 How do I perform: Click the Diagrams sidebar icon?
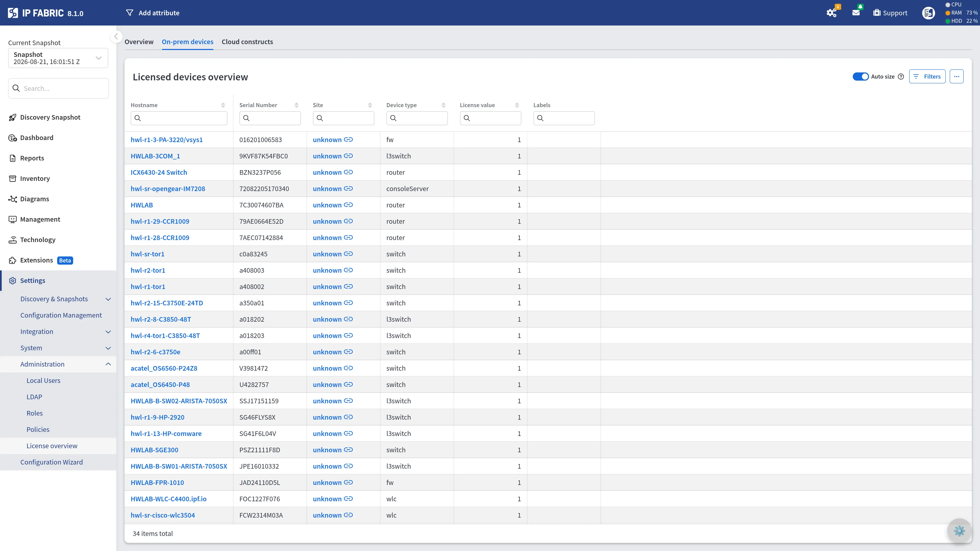[x=13, y=199]
